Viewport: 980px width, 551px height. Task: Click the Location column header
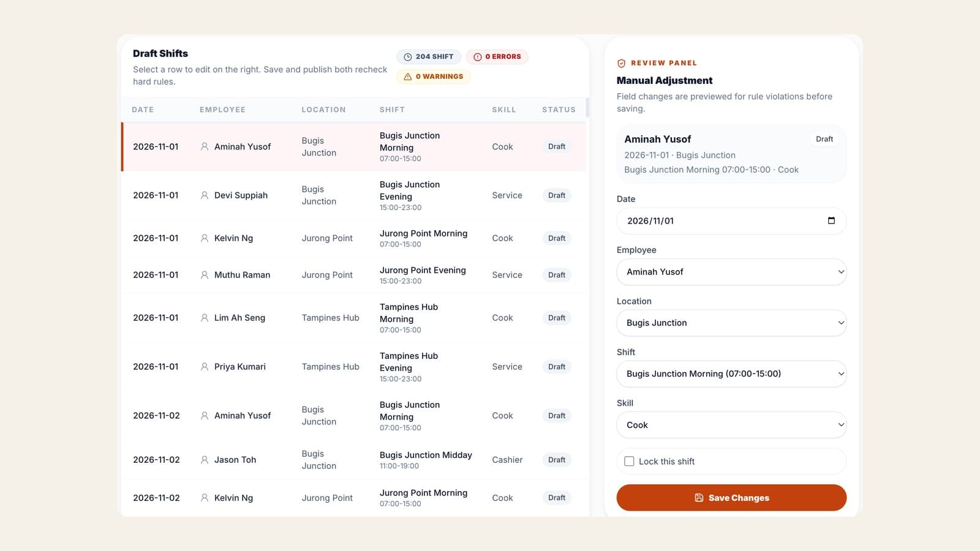pyautogui.click(x=323, y=110)
